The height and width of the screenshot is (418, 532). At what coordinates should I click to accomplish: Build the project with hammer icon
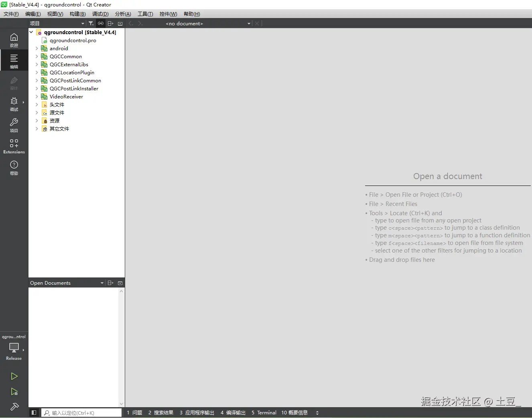tap(14, 407)
